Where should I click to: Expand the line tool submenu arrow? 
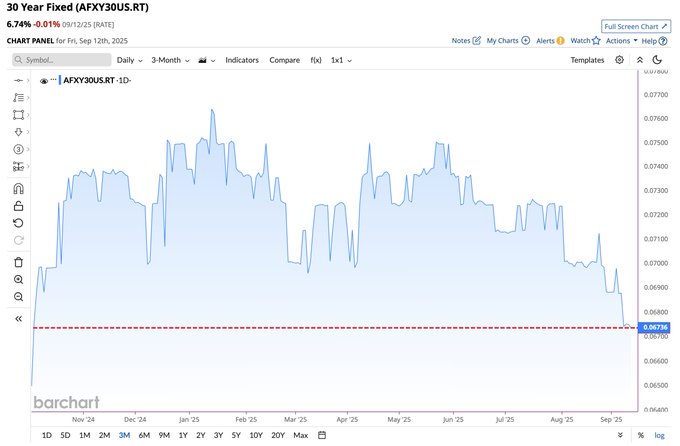click(x=28, y=80)
